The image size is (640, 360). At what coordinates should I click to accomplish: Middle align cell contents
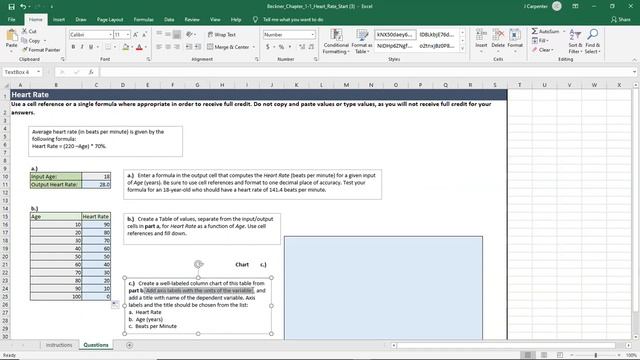click(168, 34)
